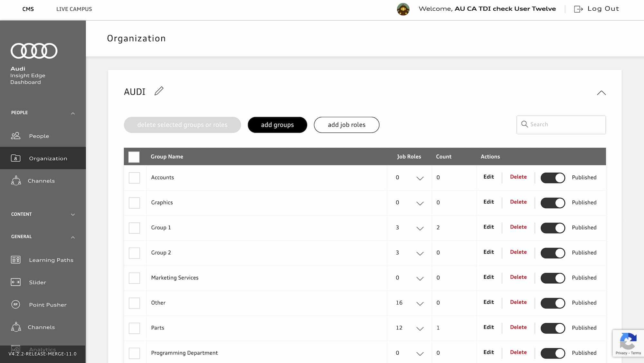
Task: Expand the CONTENT sidebar section
Action: (x=73, y=214)
